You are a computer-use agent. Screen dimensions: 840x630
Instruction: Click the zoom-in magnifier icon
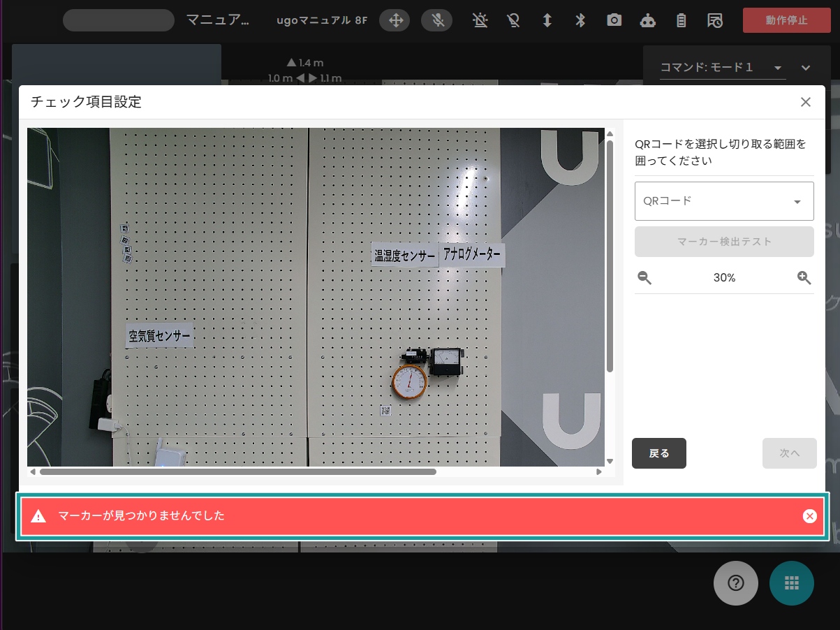[804, 277]
